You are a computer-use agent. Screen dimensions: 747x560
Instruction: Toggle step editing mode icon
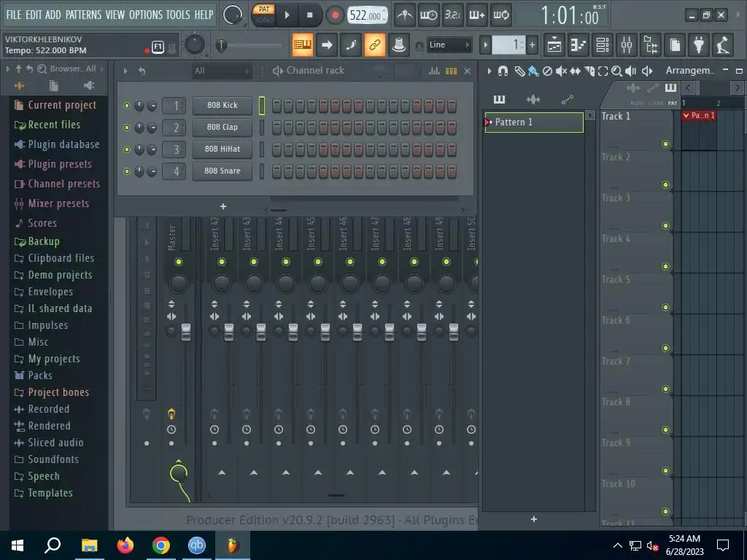coord(351,44)
